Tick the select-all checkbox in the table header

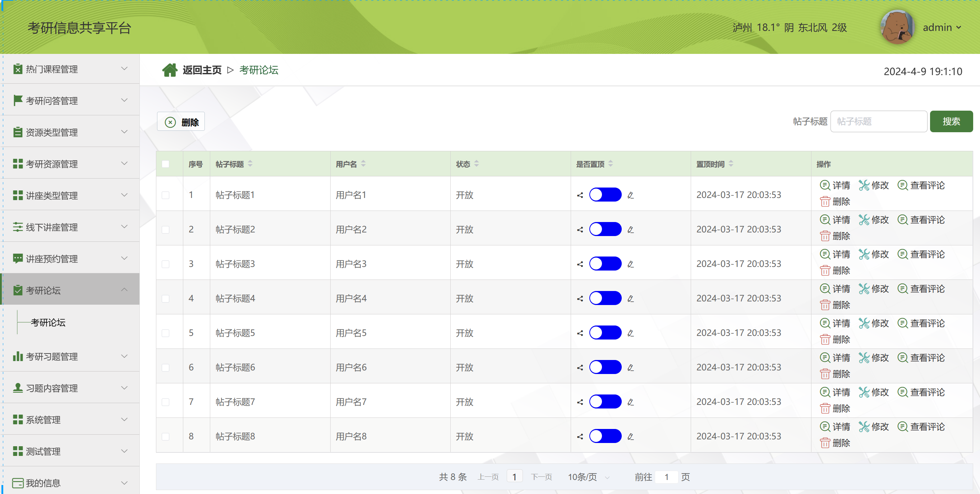pyautogui.click(x=165, y=164)
